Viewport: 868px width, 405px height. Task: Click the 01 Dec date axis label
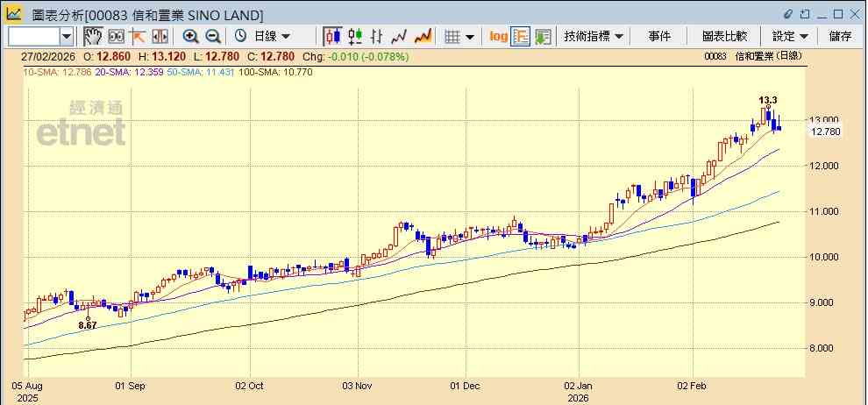click(466, 387)
